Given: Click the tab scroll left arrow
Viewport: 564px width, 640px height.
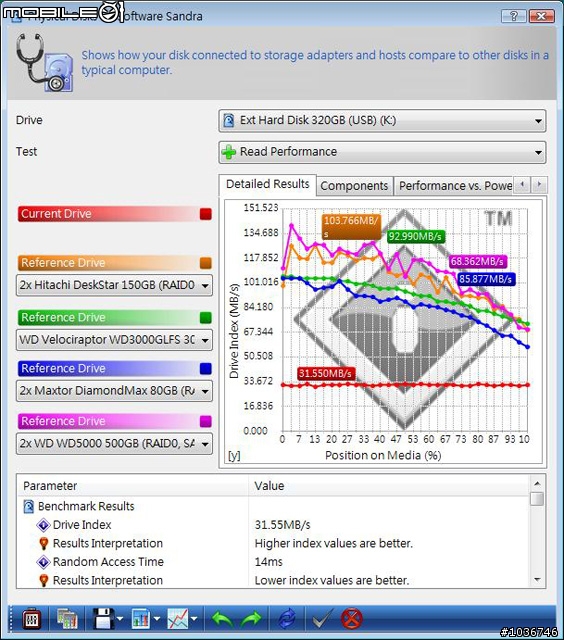Looking at the screenshot, I should tap(522, 185).
